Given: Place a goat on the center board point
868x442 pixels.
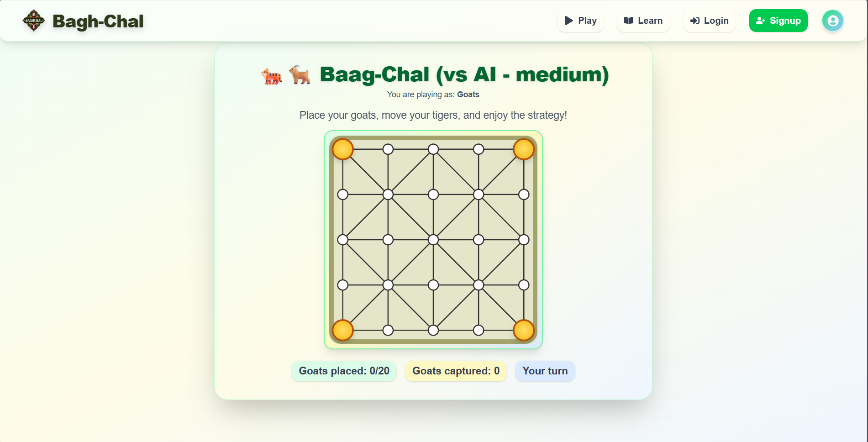Looking at the screenshot, I should click(x=433, y=240).
